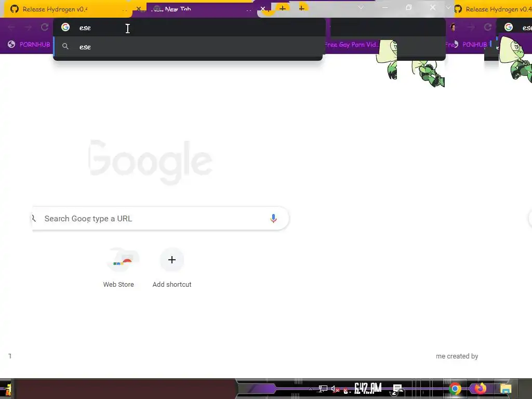Click the 'me created by' footer text
This screenshot has height=399, width=532.
point(457,356)
